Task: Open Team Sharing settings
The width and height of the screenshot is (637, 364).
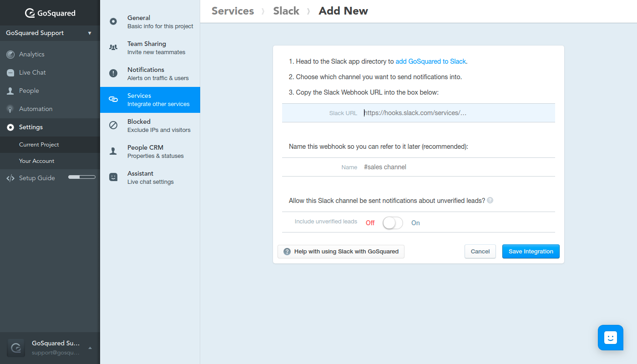Action: tap(150, 48)
